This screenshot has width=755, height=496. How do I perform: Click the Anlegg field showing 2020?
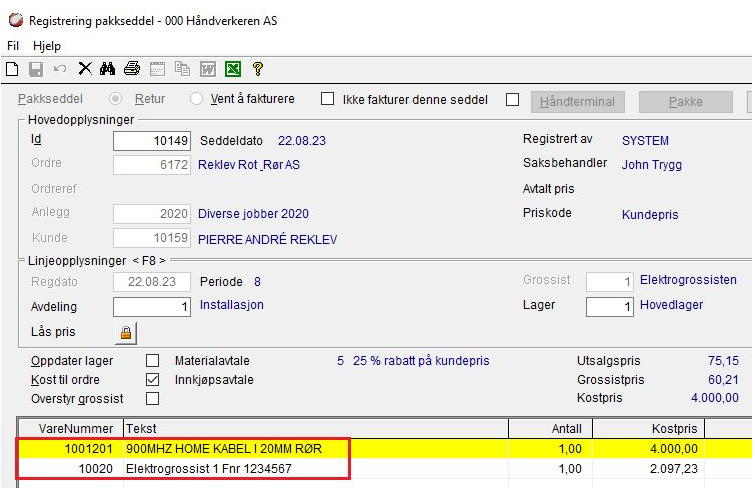coord(152,214)
